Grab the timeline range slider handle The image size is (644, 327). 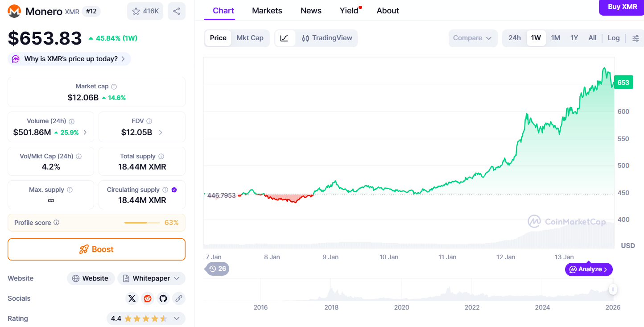click(613, 290)
